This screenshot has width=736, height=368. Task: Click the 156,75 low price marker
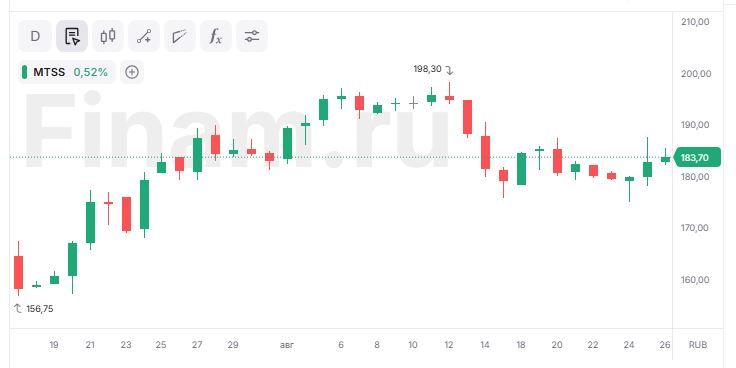40,309
